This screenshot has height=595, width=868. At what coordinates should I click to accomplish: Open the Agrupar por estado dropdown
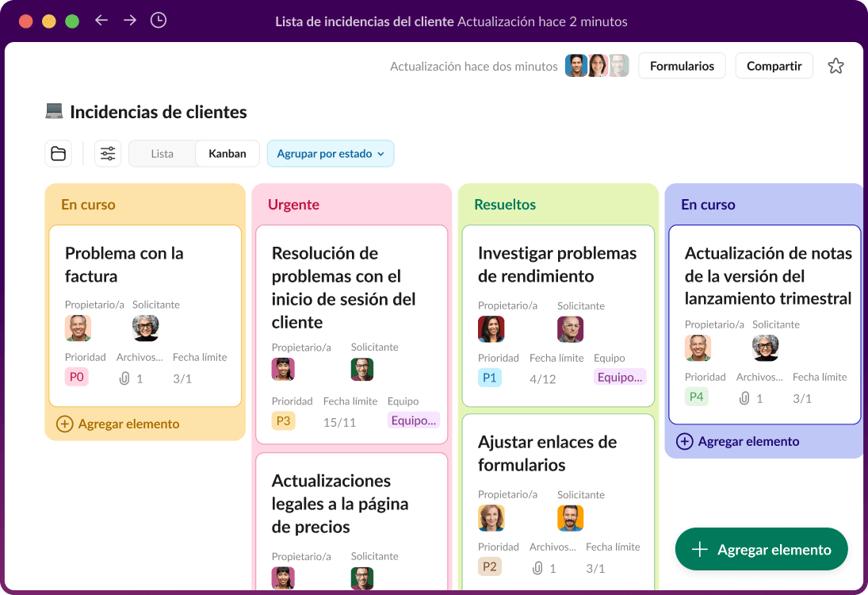coord(331,153)
